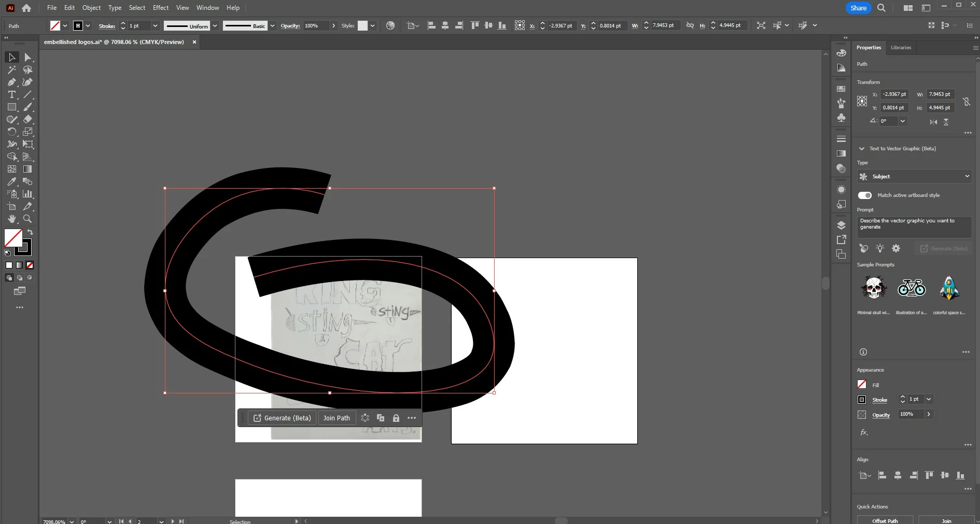Screen dimensions: 980x524
Task: Expand the Opacity flyout in control bar
Action: point(333,26)
